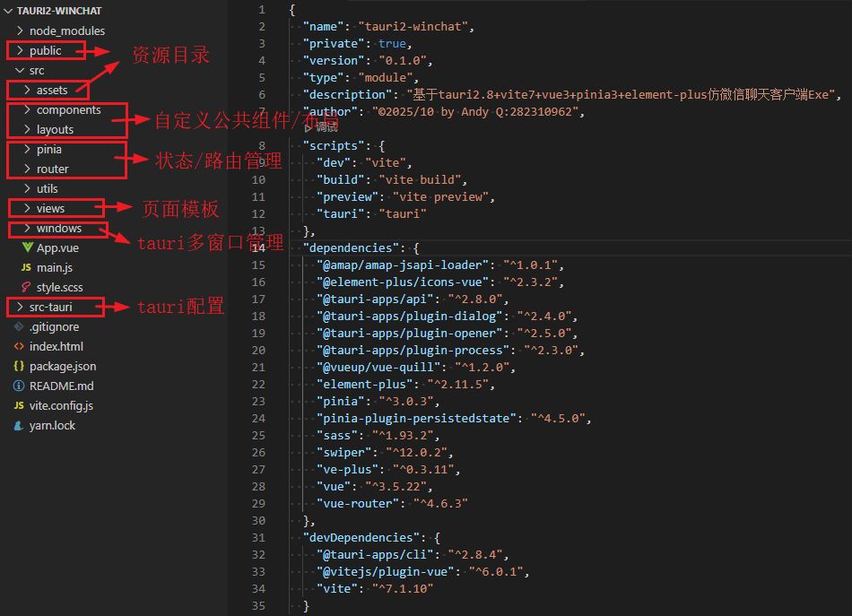
Task: Click the Vue icon beside App.vue
Action: tap(27, 248)
